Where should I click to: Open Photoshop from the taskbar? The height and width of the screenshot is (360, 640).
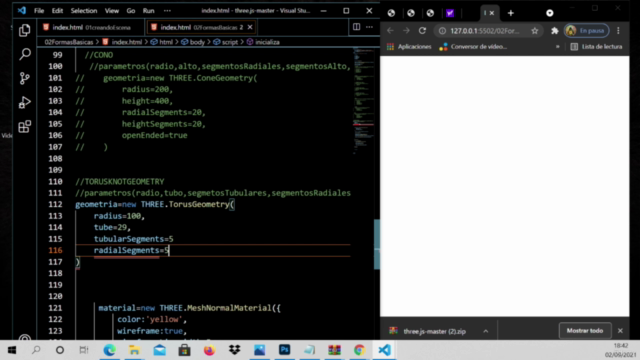284,350
